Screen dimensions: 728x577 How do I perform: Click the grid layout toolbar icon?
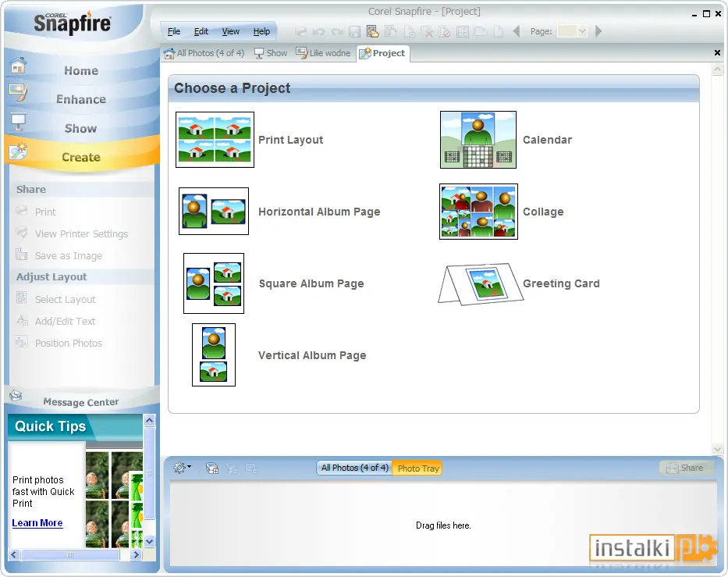click(x=463, y=31)
